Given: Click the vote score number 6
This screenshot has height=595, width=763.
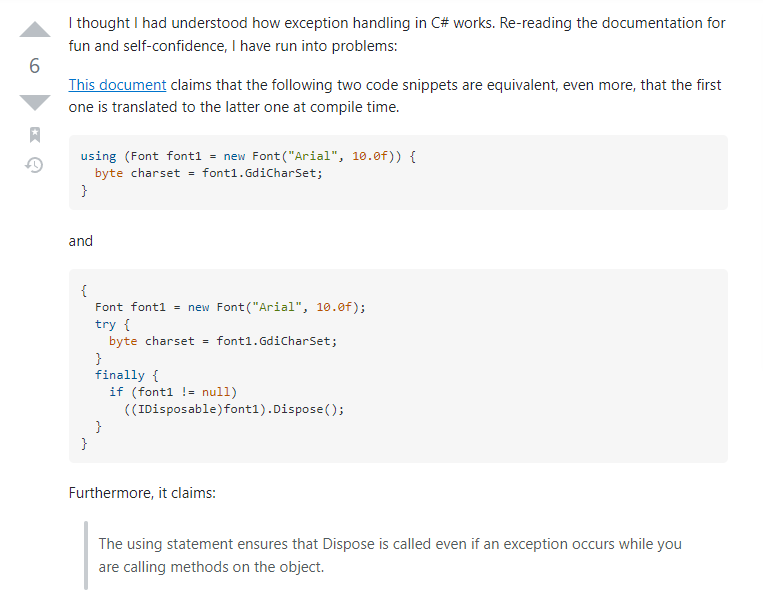Looking at the screenshot, I should [35, 66].
